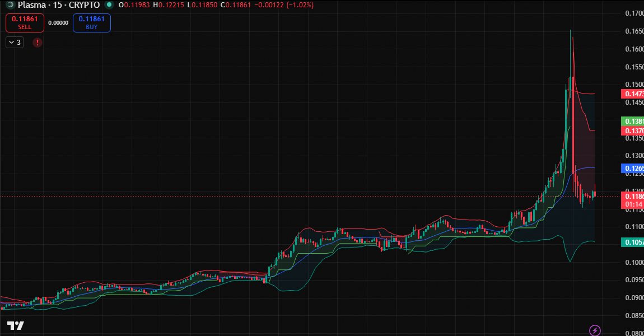Click the blue 0.1265 price label
Viewport: 644px width, 336px height.
coord(632,168)
